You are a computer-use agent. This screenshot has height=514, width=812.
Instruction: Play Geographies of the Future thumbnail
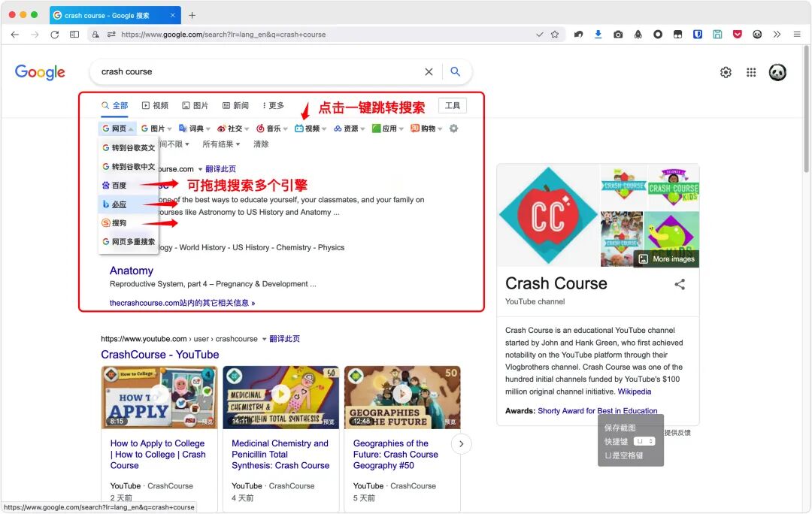coord(402,397)
